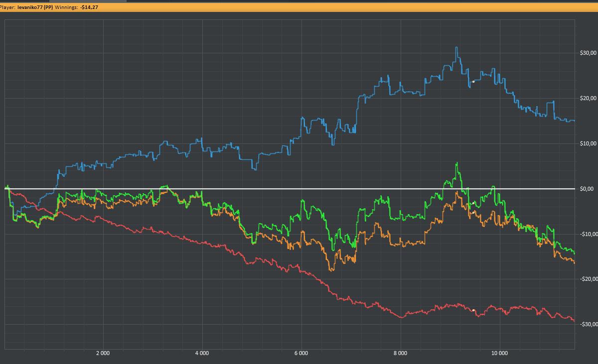The height and width of the screenshot is (364, 598).
Task: Click the -$30,00 axis label
Action: (588, 324)
